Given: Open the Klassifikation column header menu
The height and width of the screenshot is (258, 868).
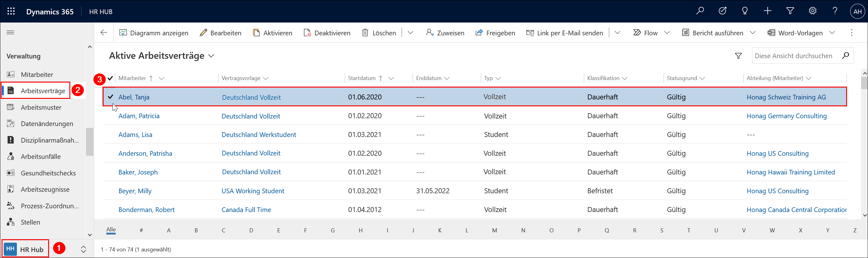Looking at the screenshot, I should (625, 78).
